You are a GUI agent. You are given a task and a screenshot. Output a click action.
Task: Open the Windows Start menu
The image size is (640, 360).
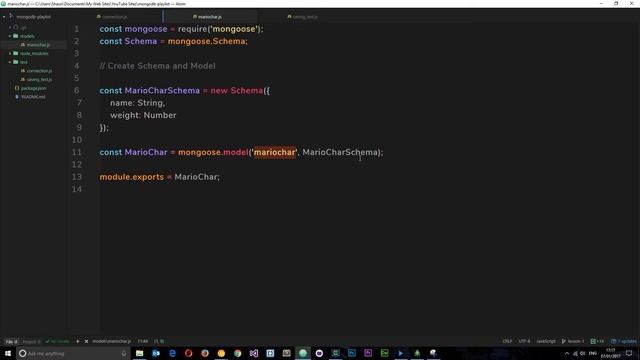[x=8, y=353]
